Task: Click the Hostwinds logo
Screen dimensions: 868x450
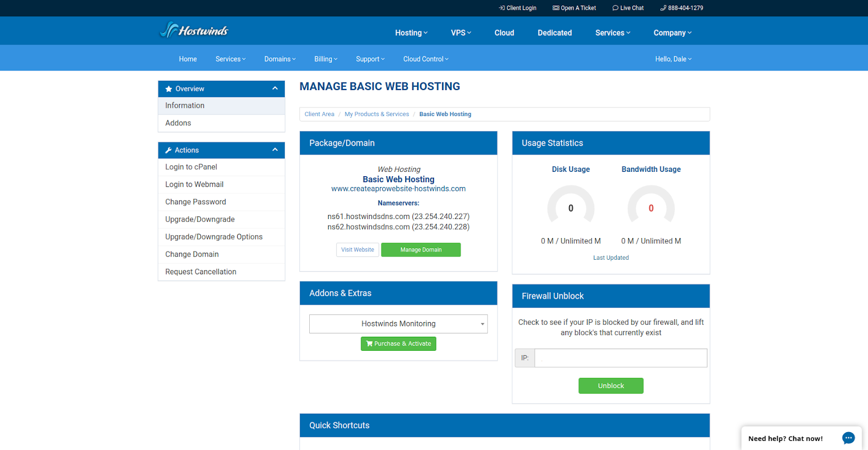Action: pyautogui.click(x=194, y=30)
